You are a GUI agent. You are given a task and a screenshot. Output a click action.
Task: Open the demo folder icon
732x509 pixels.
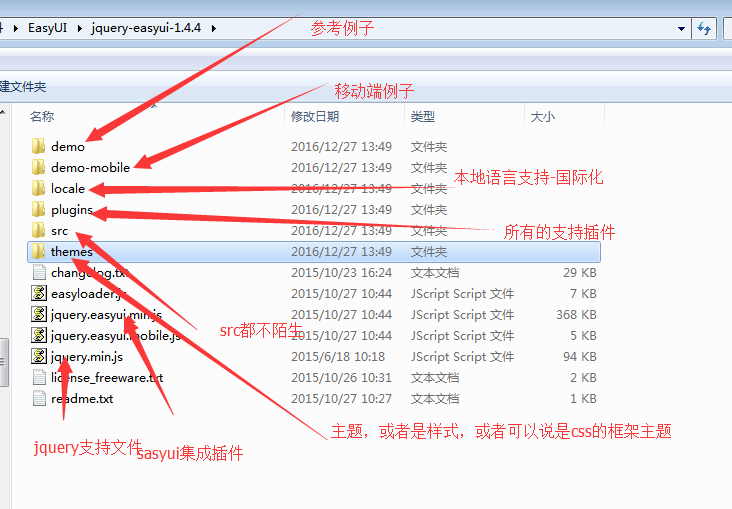coord(39,146)
